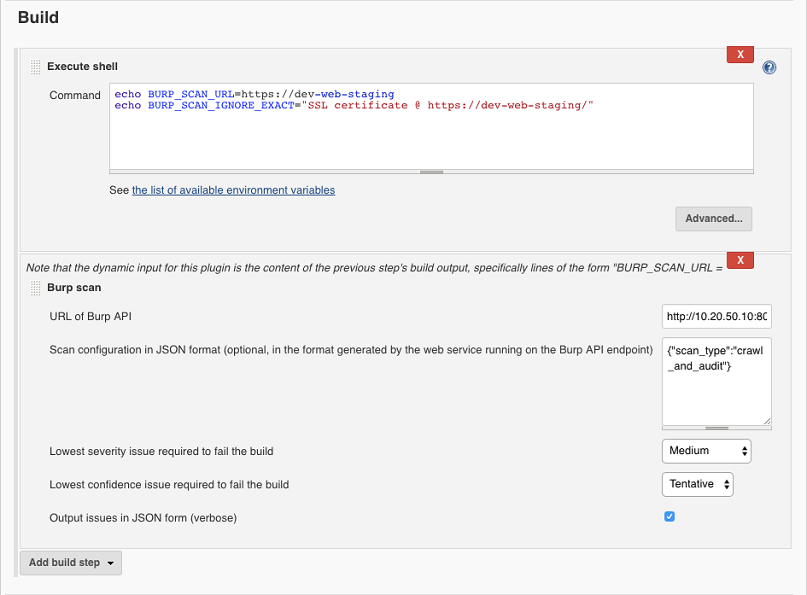Click inside the shell Command textarea

431,127
